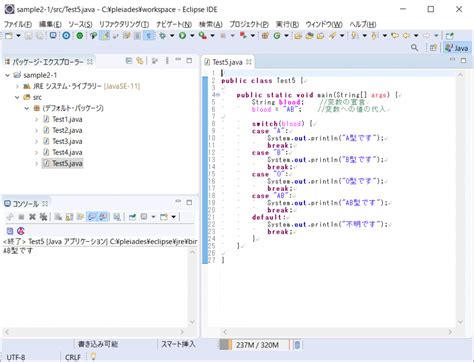The width and height of the screenshot is (474, 362).
Task: Click the Open Type folder icon
Action: click(x=298, y=35)
